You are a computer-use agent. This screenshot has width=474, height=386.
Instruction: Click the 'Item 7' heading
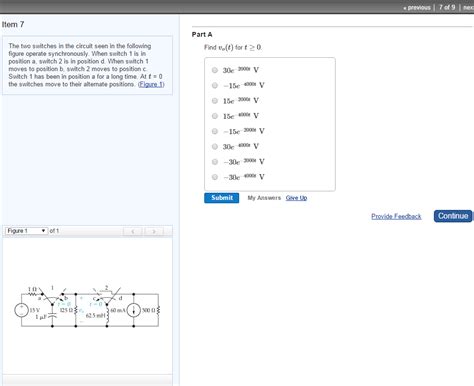(13, 24)
